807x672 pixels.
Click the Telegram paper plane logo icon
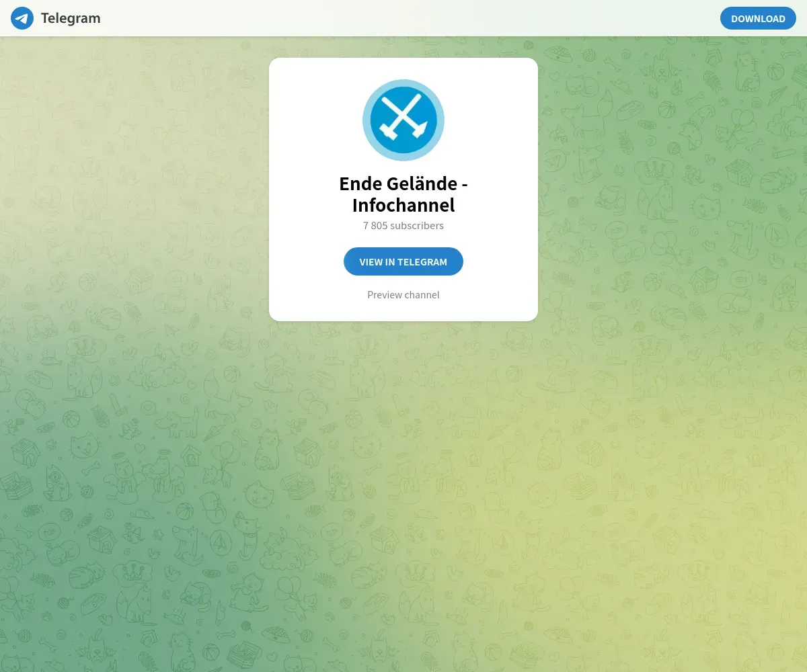click(22, 18)
